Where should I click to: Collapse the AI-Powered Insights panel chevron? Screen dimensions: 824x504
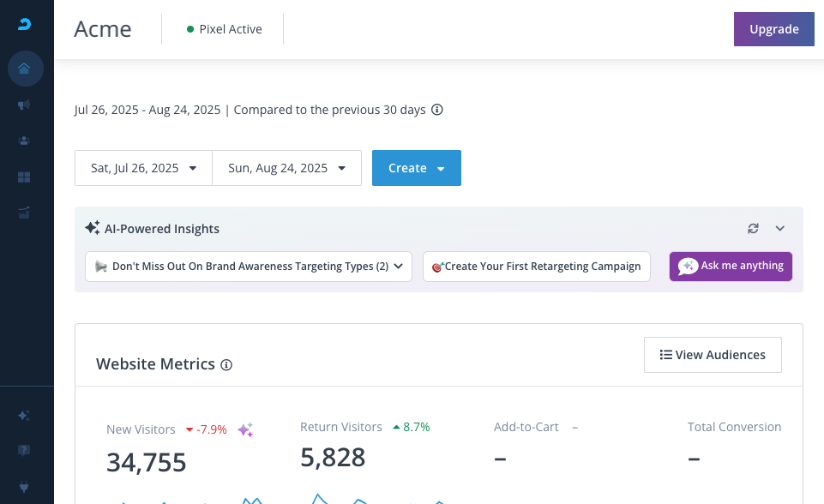click(780, 229)
